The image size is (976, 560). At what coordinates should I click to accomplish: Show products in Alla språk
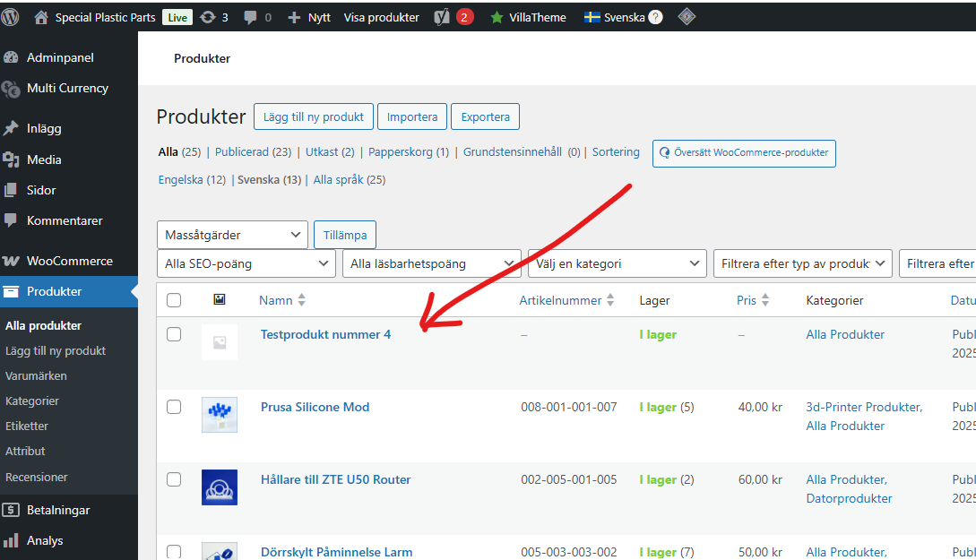click(338, 180)
